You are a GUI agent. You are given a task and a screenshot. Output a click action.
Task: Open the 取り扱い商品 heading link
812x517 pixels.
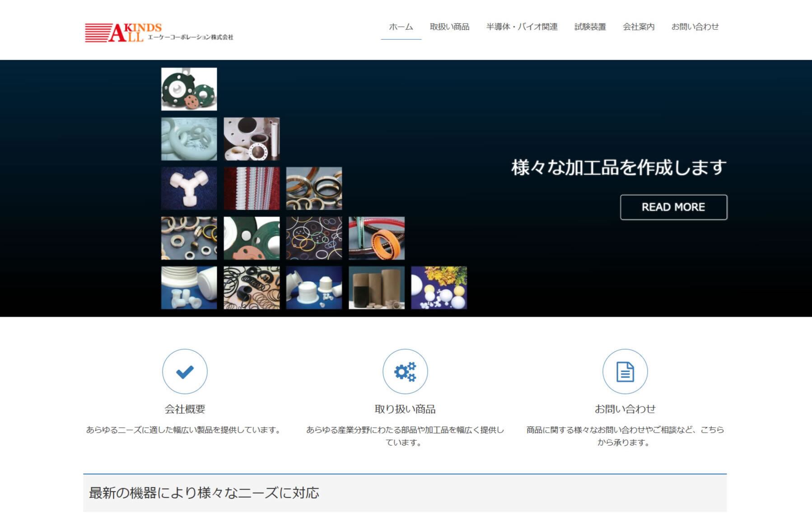coord(405,409)
